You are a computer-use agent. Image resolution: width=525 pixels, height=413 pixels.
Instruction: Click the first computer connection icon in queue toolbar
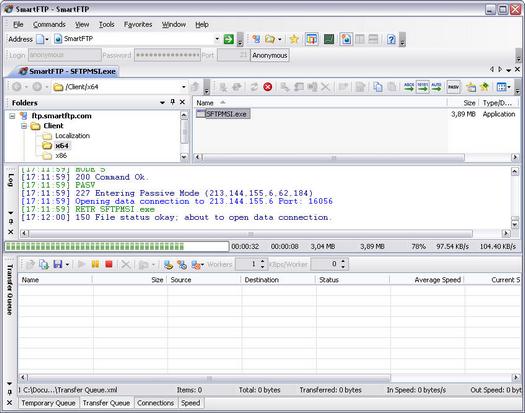(168, 265)
